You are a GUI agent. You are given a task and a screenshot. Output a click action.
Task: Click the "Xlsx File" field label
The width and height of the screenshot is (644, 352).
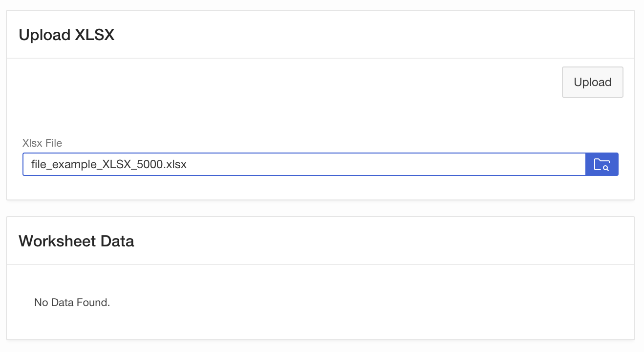coord(42,143)
